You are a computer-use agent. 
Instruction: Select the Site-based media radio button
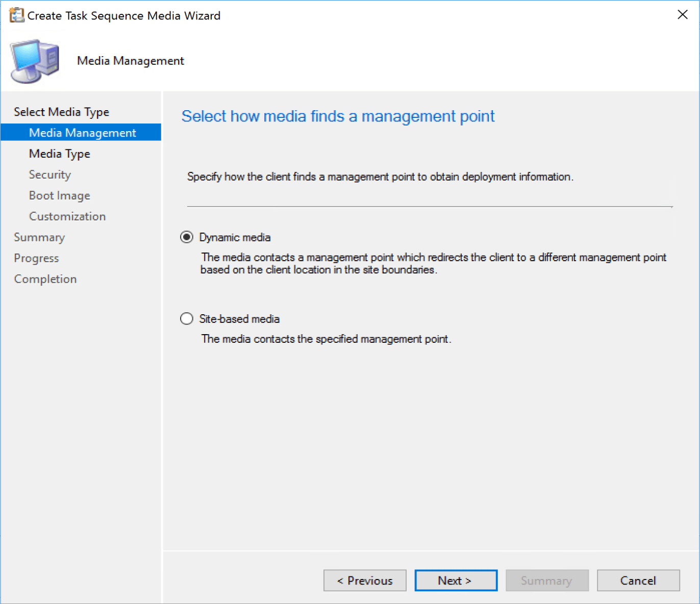pos(187,318)
